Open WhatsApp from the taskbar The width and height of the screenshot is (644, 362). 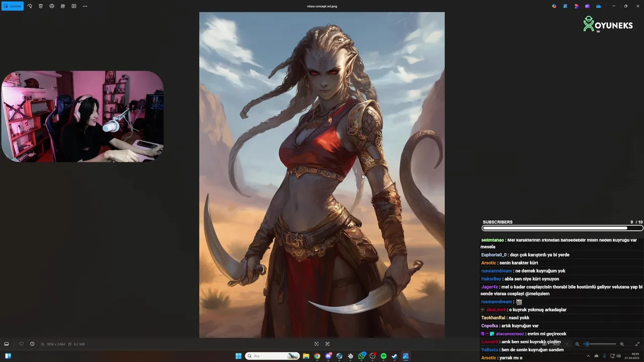(x=361, y=356)
